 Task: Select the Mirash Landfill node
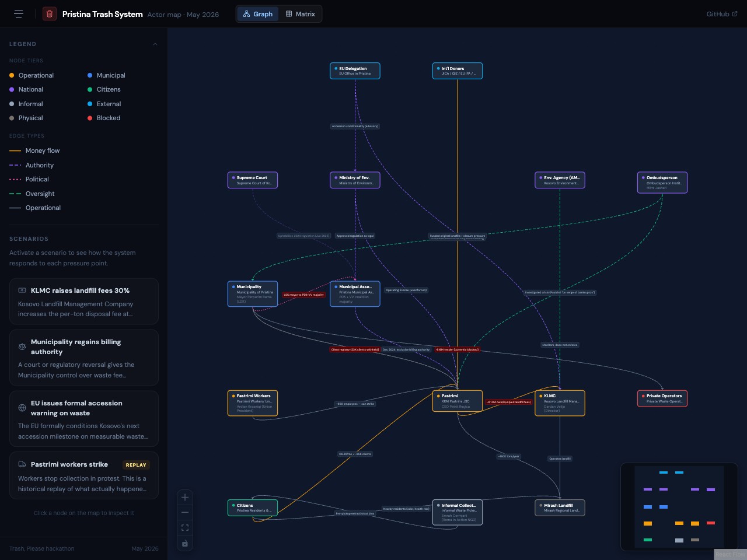560,508
